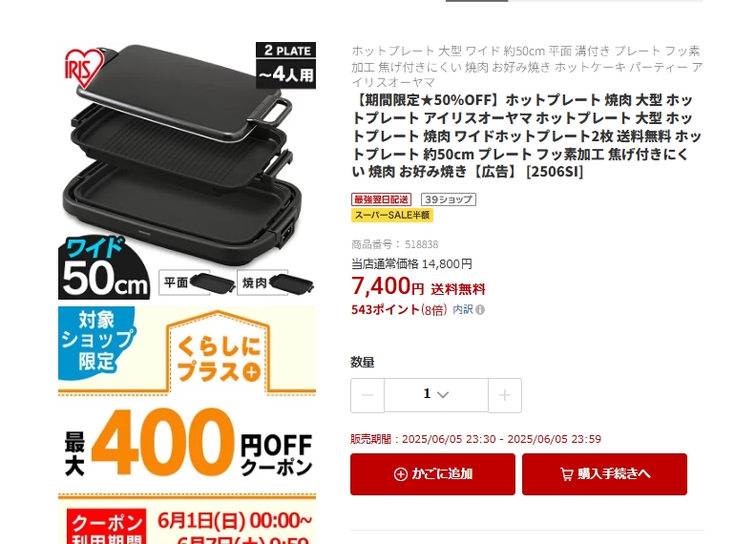Decrease quantity with the minus button
The image size is (756, 544).
(x=367, y=395)
